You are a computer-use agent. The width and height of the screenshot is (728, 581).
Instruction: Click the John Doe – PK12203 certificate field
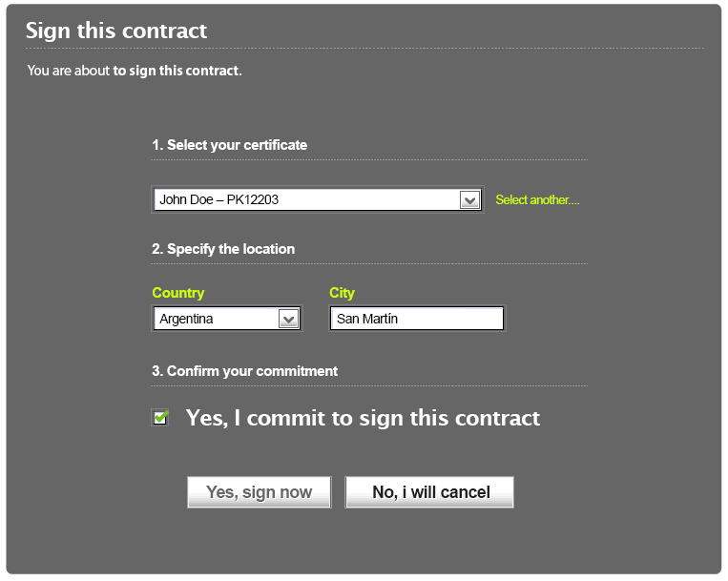pos(318,199)
